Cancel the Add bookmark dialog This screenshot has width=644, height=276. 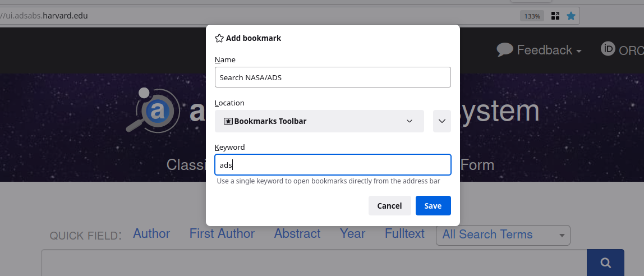click(389, 206)
